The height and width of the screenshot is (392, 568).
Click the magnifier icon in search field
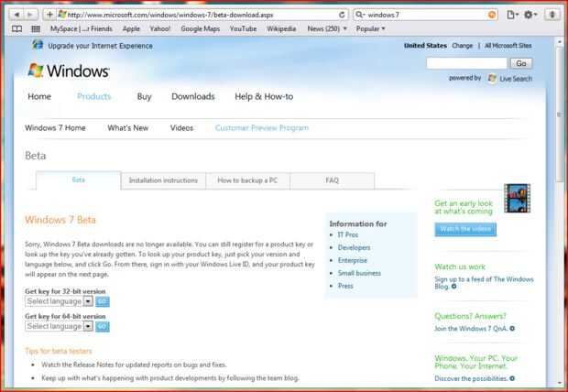pyautogui.click(x=360, y=15)
